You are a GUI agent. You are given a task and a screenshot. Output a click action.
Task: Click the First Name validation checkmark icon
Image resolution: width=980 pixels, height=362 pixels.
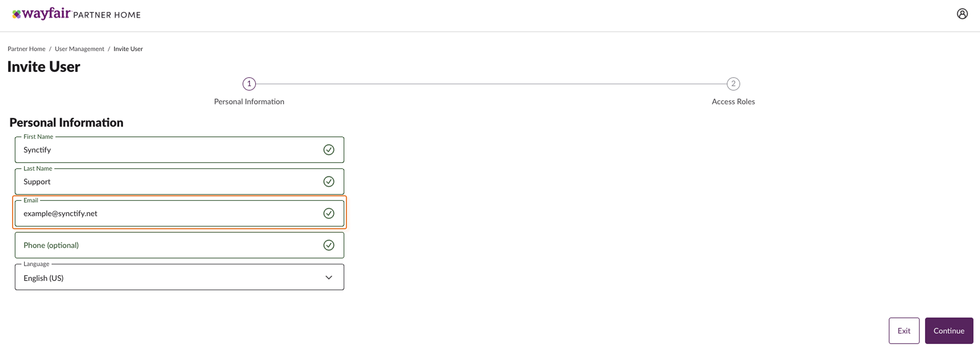(x=329, y=150)
